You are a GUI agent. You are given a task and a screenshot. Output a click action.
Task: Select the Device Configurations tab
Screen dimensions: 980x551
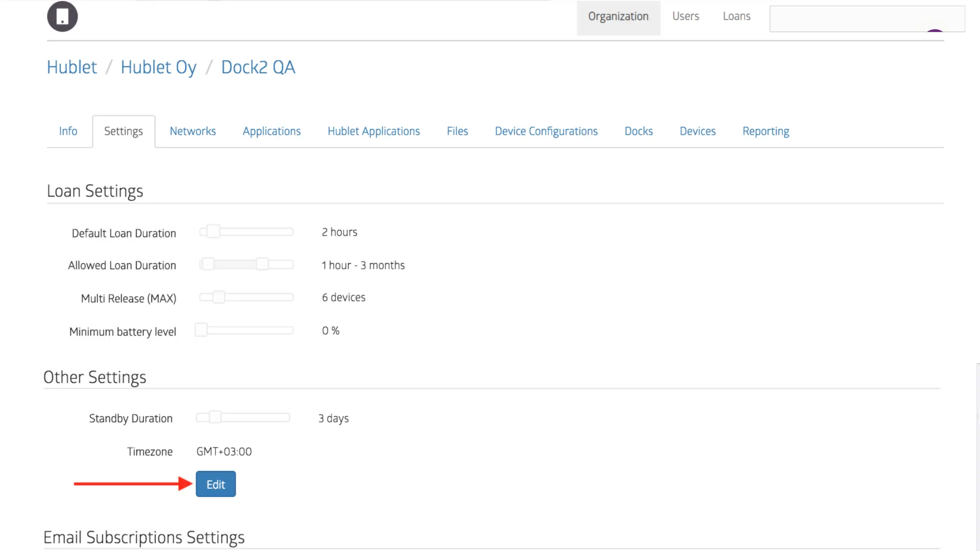[x=546, y=132]
